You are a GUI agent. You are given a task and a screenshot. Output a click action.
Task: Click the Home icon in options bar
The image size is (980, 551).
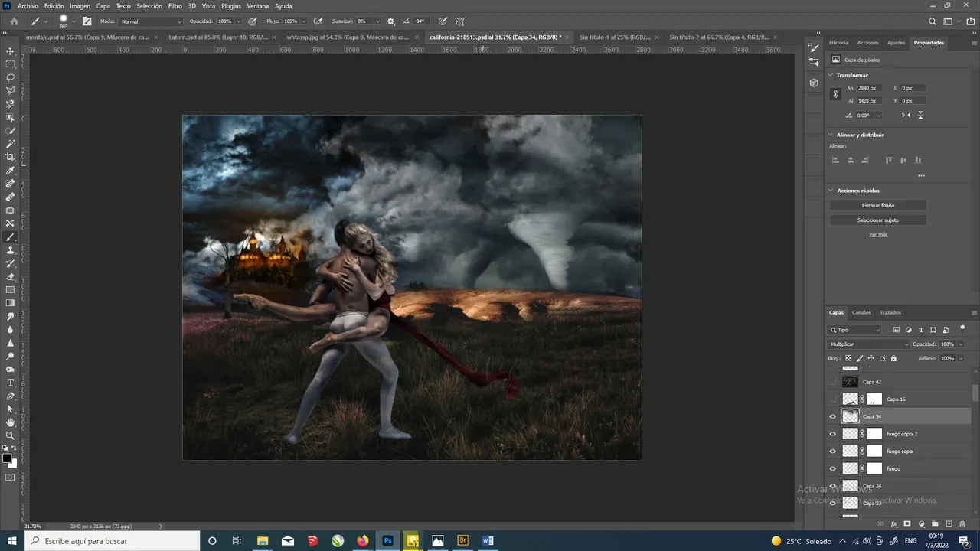click(x=13, y=21)
